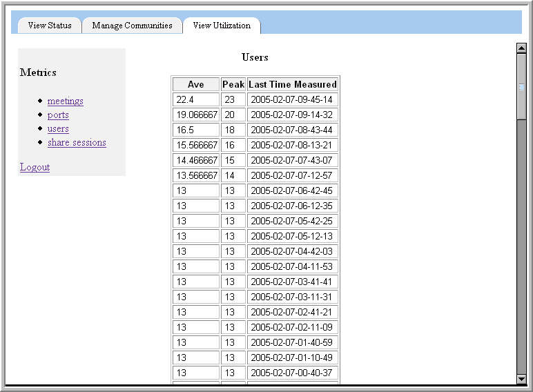Screen dimensions: 533x392
Task: Select the peak value 16 cell
Action: coord(233,145)
